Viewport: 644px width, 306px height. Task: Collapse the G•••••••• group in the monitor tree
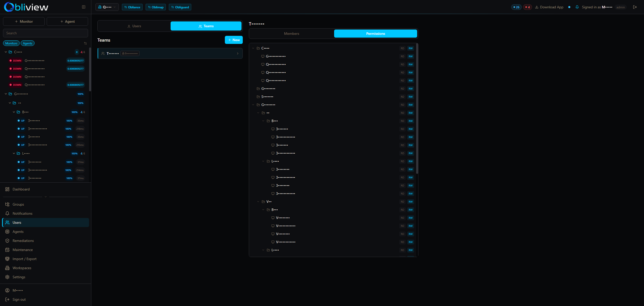click(x=6, y=94)
